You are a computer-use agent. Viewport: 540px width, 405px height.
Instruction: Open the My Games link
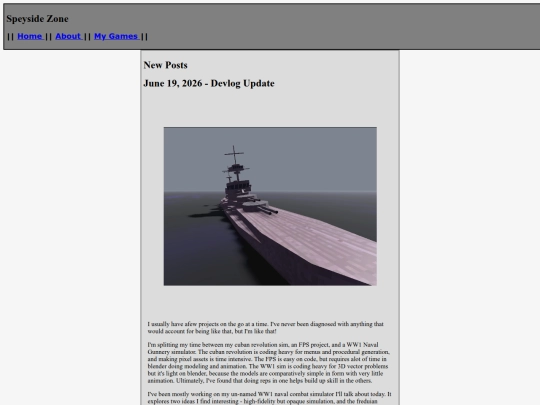click(x=116, y=36)
